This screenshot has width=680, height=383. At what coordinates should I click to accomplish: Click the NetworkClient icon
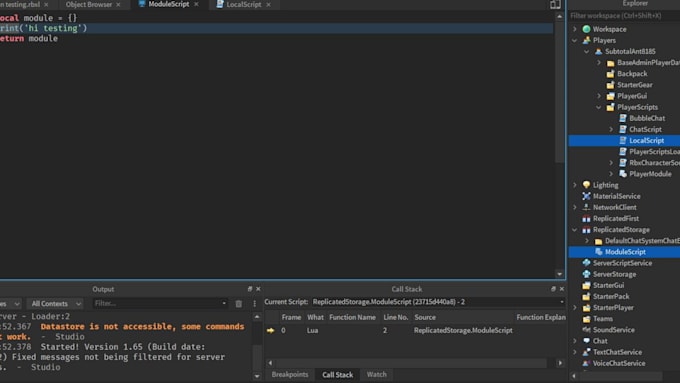tap(586, 207)
